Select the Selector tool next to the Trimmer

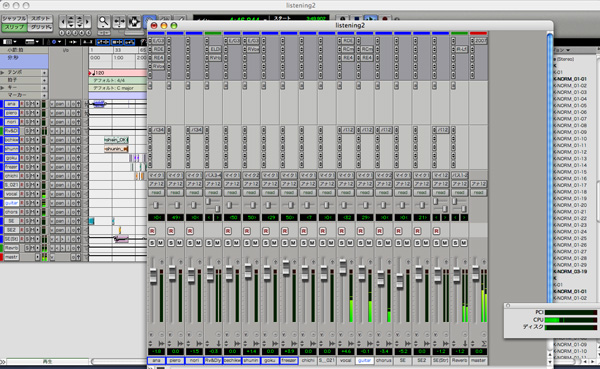point(134,21)
